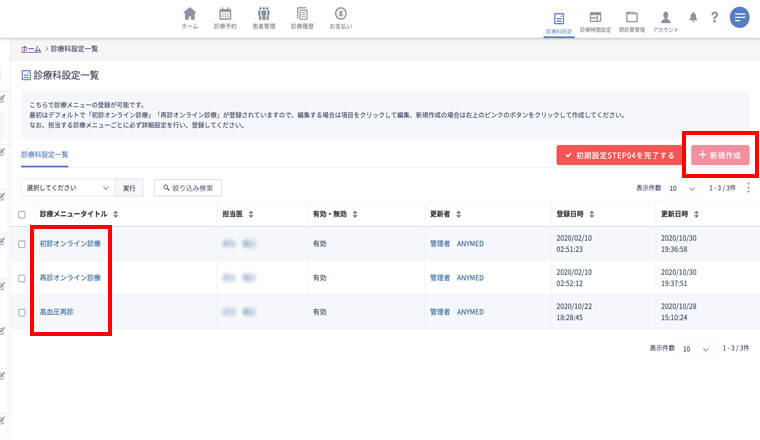Click 有効 status in 高血圧再診 row
760x440 pixels.
click(x=320, y=312)
